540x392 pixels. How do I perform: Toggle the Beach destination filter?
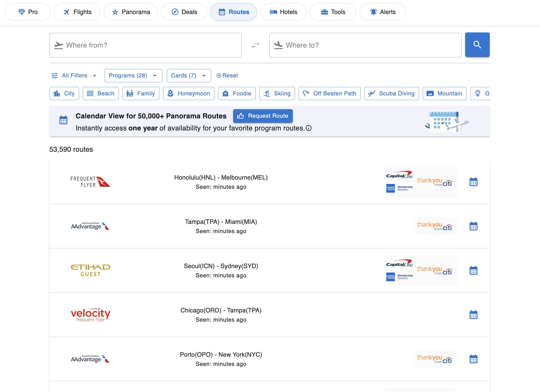tap(100, 94)
